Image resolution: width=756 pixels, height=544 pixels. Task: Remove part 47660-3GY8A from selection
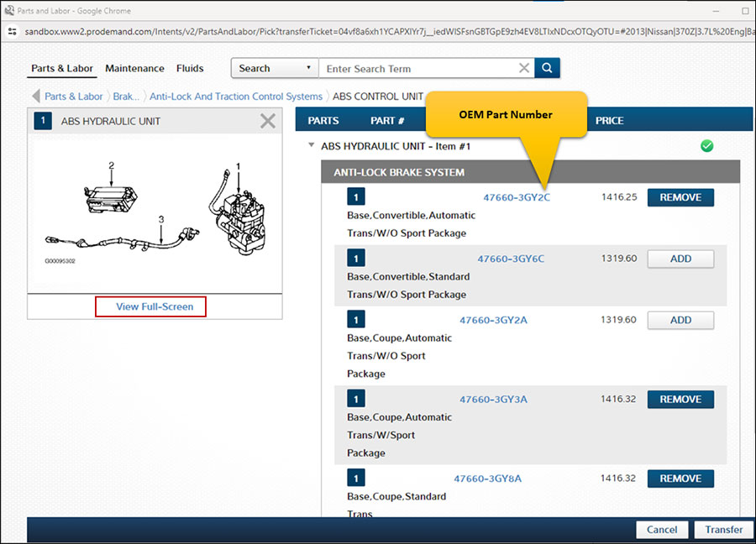tap(680, 479)
